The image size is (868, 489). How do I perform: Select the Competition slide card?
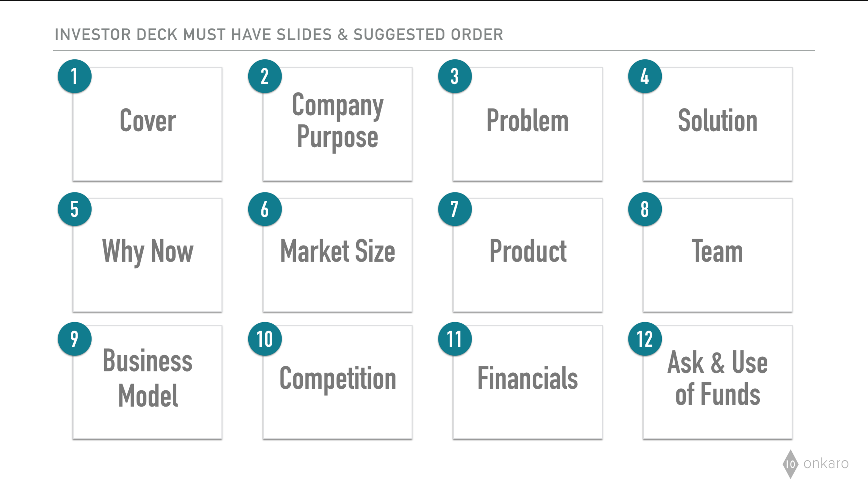click(x=337, y=382)
